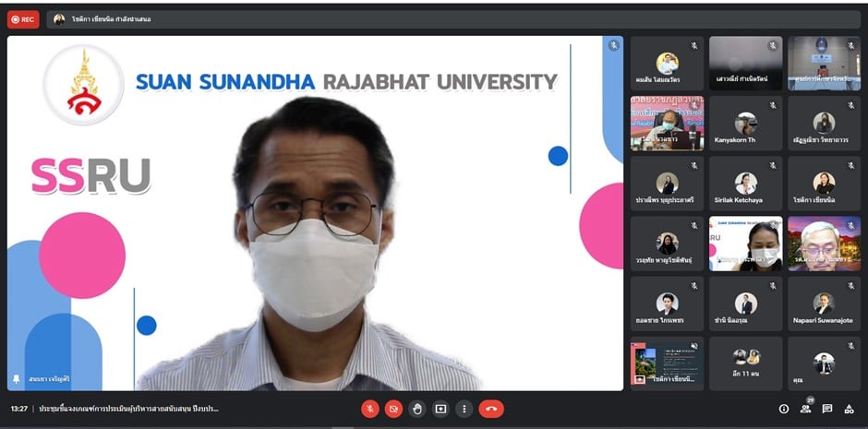Open the activities icon
The width and height of the screenshot is (868, 429).
[849, 409]
